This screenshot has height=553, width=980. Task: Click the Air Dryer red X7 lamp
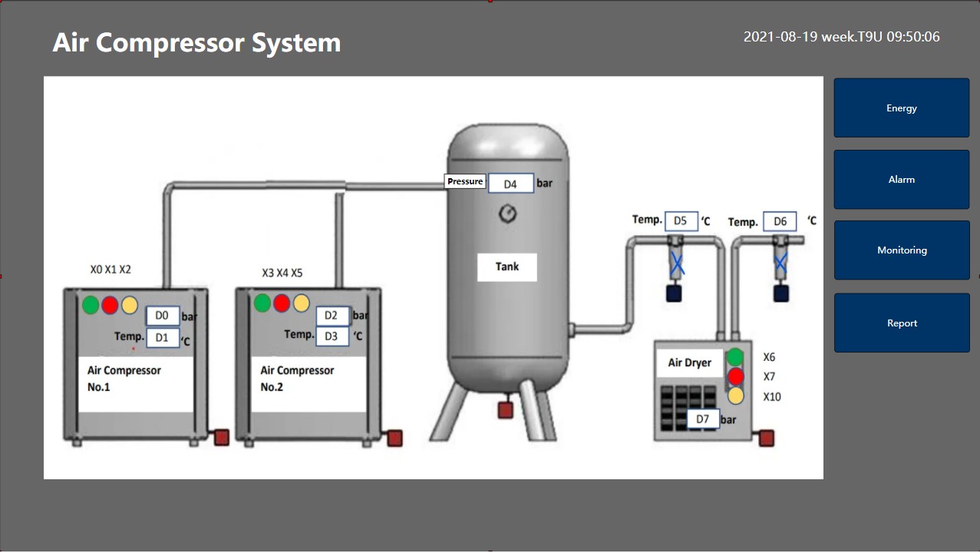click(736, 376)
